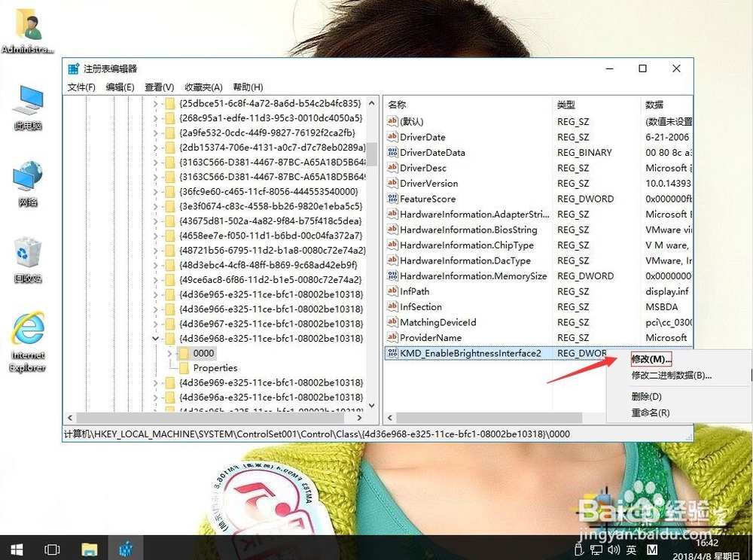Select the InfSection value row
Viewport: 753px width, 560px height.
[539, 306]
